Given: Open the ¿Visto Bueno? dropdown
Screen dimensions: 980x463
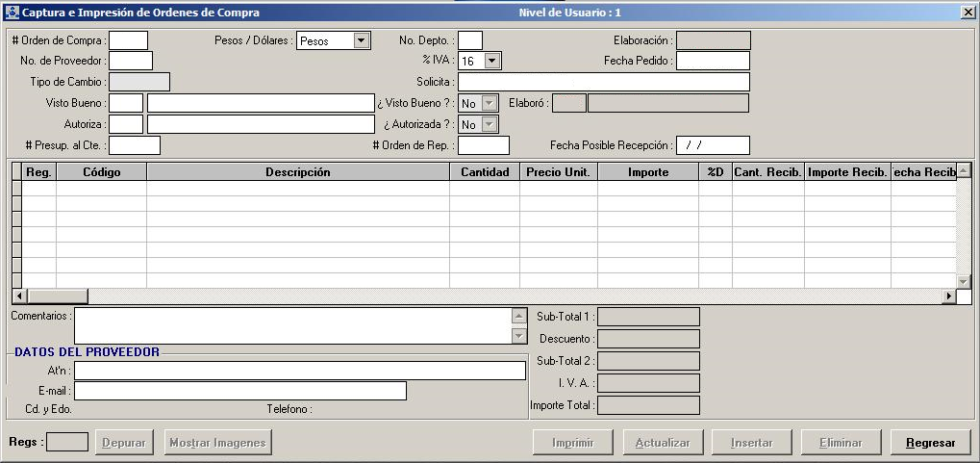Looking at the screenshot, I should [490, 103].
